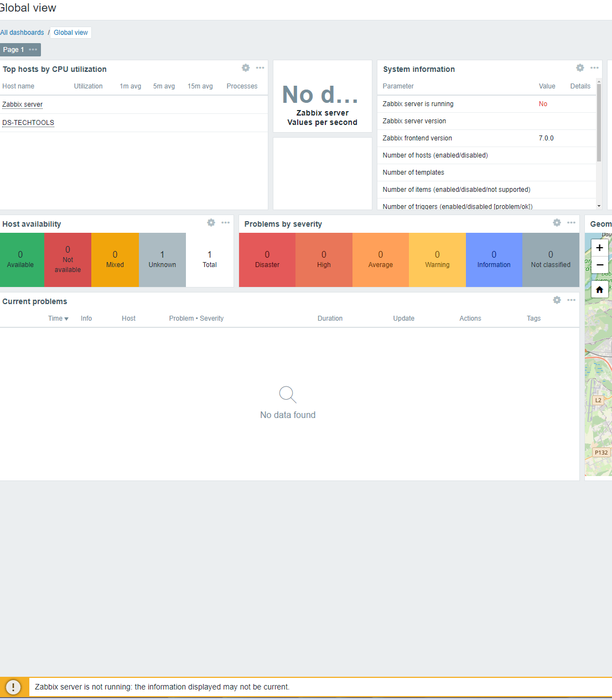The width and height of the screenshot is (612, 700).
Task: Click the warning icon in the status banner
Action: click(x=13, y=687)
